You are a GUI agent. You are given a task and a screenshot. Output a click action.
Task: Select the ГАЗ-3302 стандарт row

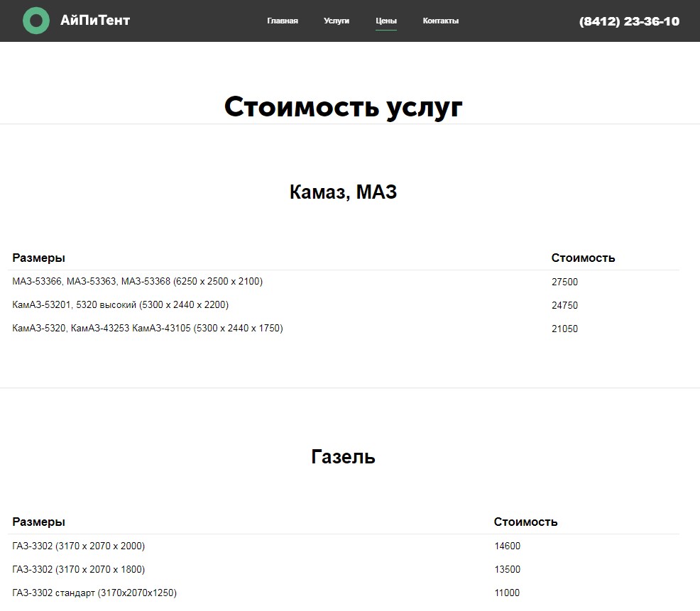pos(94,593)
